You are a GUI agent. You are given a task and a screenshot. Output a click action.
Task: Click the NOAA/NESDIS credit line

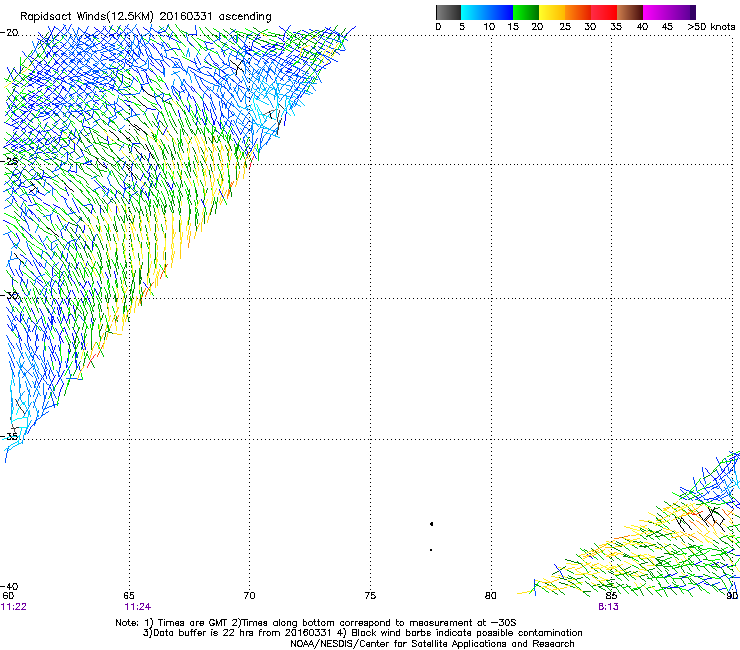[432, 644]
